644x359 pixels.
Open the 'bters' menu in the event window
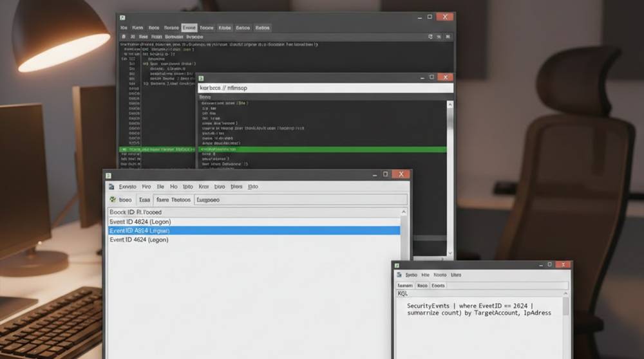click(x=236, y=187)
